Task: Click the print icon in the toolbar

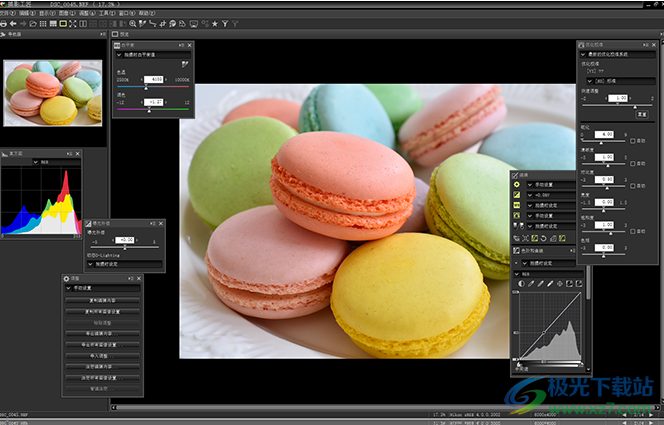Action: pyautogui.click(x=3, y=24)
